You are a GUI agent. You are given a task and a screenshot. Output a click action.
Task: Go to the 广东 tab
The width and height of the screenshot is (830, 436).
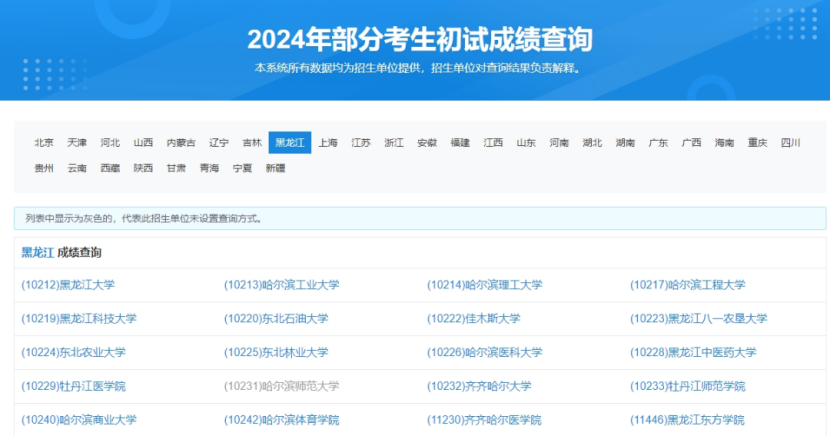point(658,142)
